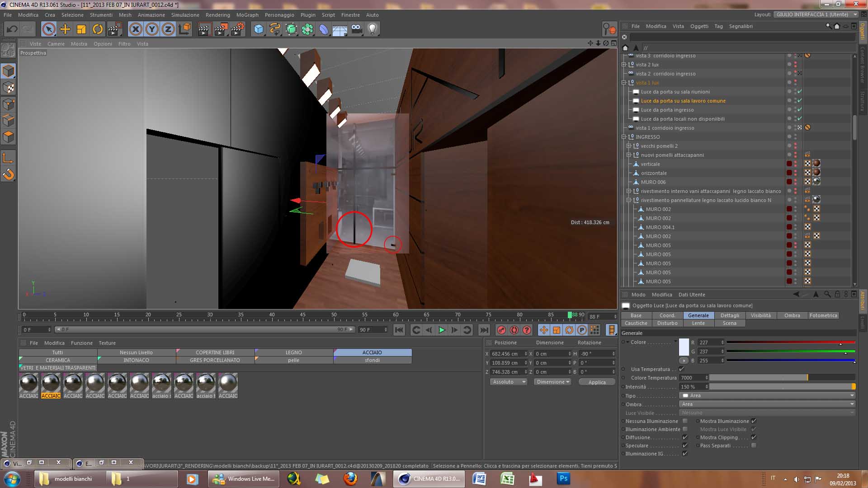Viewport: 868px width, 488px height.
Task: Select the Rotate tool
Action: click(x=98, y=29)
